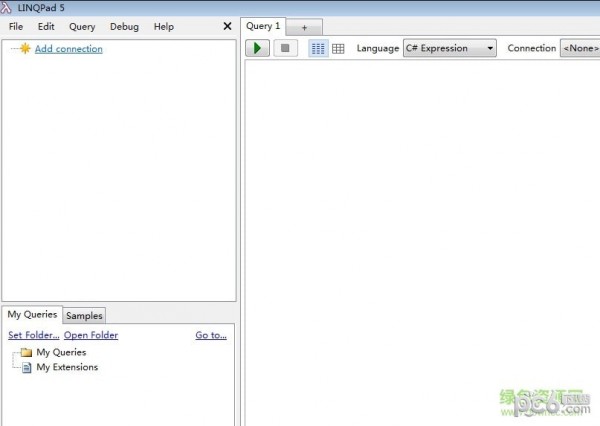This screenshot has height=426, width=600.
Task: Click the Add connection star icon
Action: coord(25,49)
